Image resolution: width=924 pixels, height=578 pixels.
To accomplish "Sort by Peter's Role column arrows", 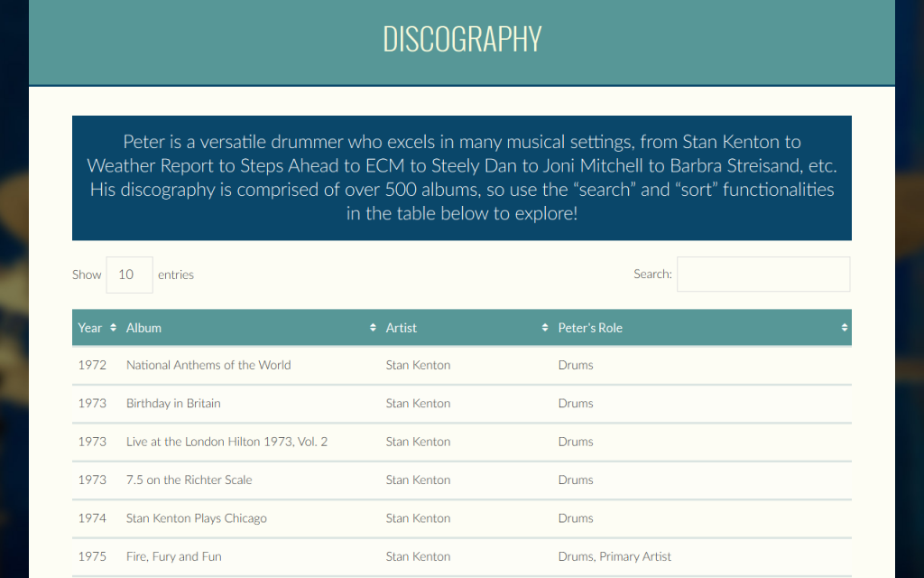I will (x=845, y=327).
